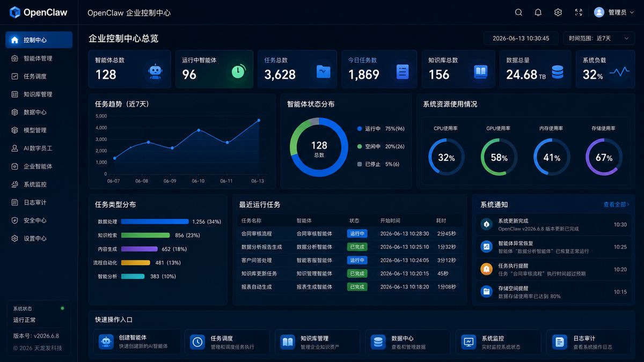Screen dimensions: 644x362
Task: Click the 任务调度 clock shortcut icon
Action: pos(197,342)
